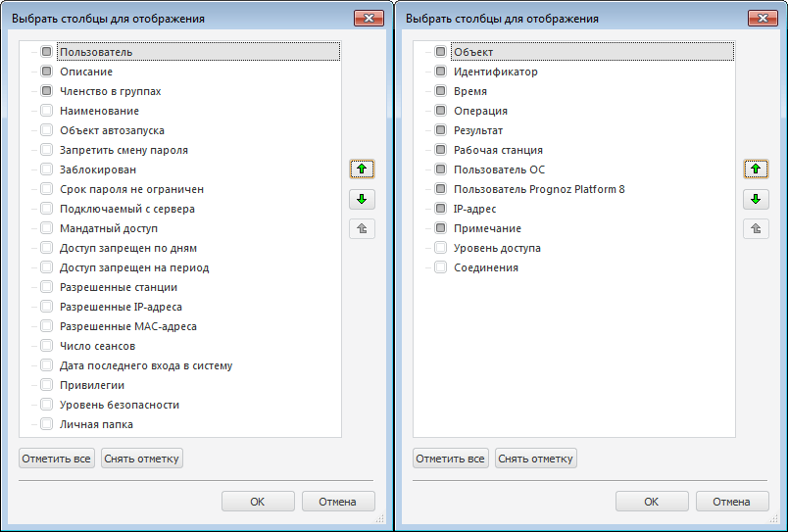Toggle the Описание checkbox
Image resolution: width=788 pixels, height=532 pixels.
[46, 72]
